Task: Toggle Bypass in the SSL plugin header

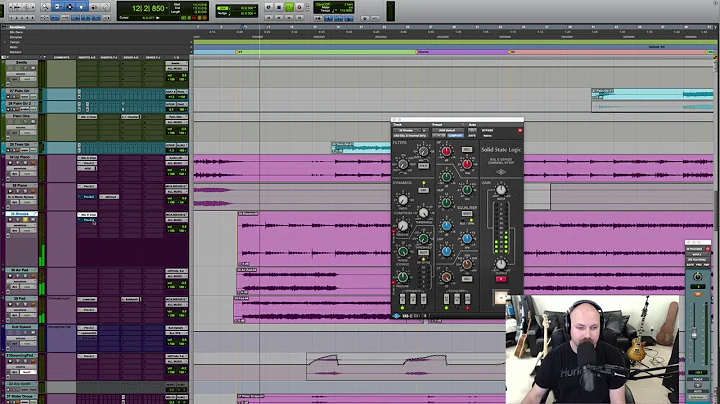Action: 487,130
